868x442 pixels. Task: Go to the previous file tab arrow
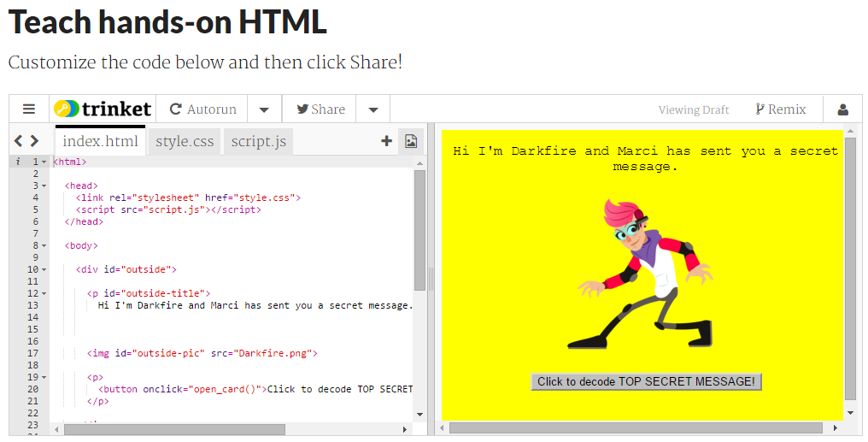(18, 141)
